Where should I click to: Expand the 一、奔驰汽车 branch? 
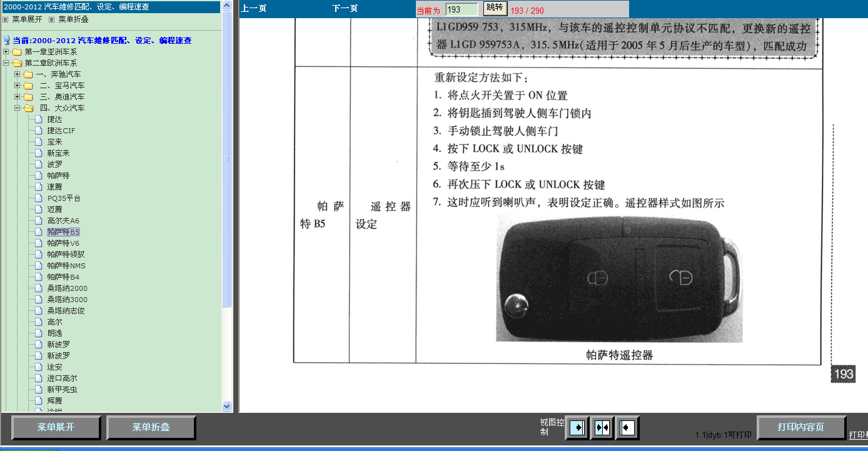point(18,74)
